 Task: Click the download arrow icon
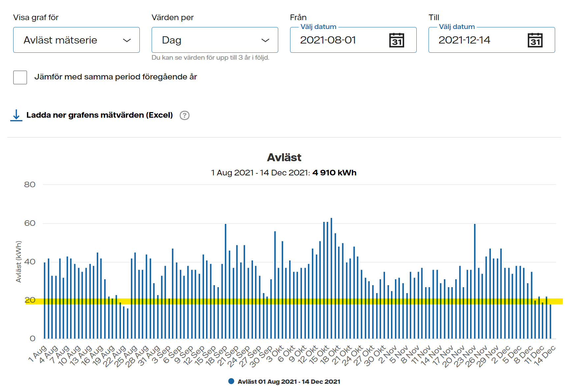[x=16, y=115]
